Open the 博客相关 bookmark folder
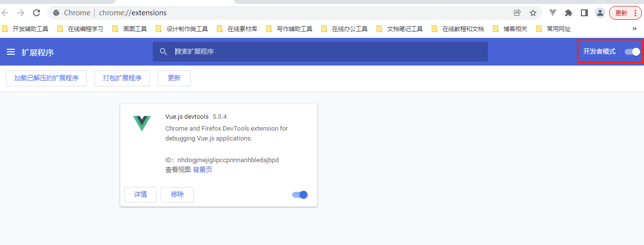Screen dimensions: 644x245 tap(510, 29)
